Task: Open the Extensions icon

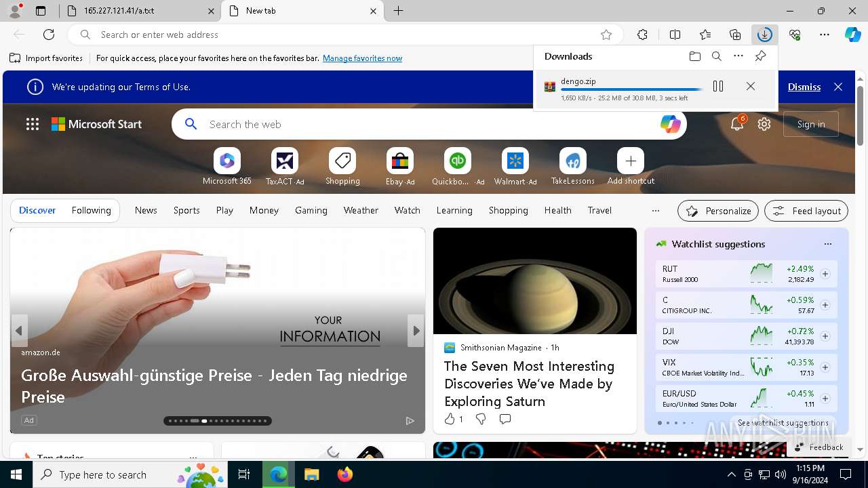Action: [643, 35]
